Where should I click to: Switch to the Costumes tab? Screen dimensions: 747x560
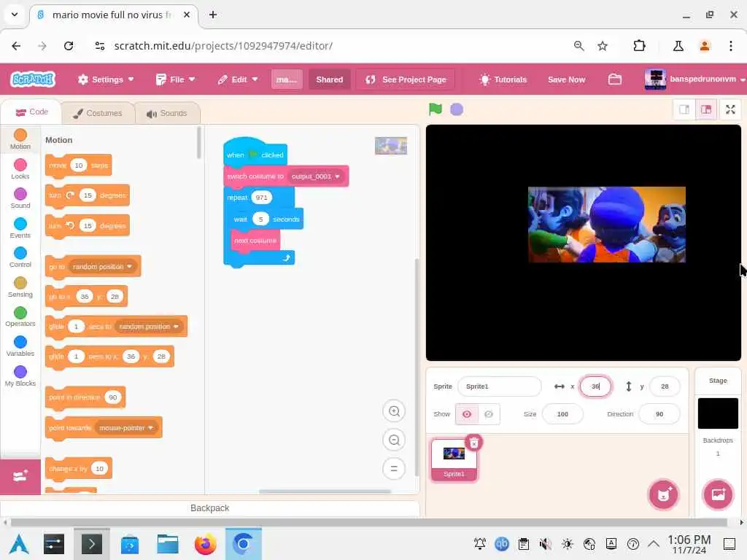(98, 113)
